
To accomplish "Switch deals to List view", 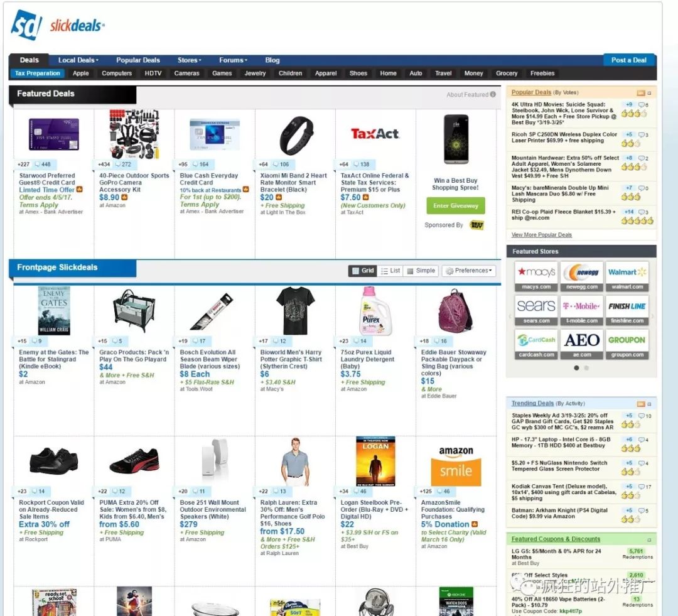I will pos(390,271).
